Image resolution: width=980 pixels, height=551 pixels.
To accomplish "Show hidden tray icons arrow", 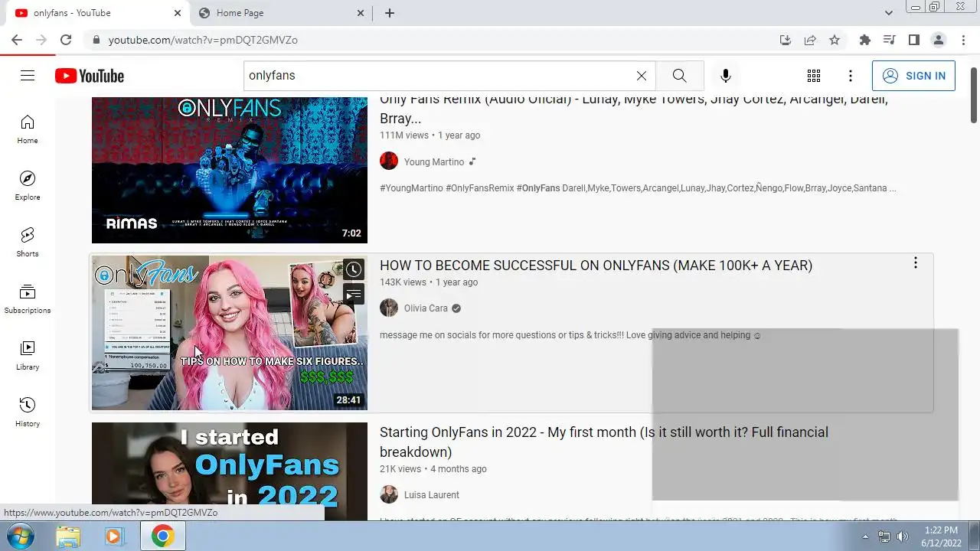I will point(865,536).
